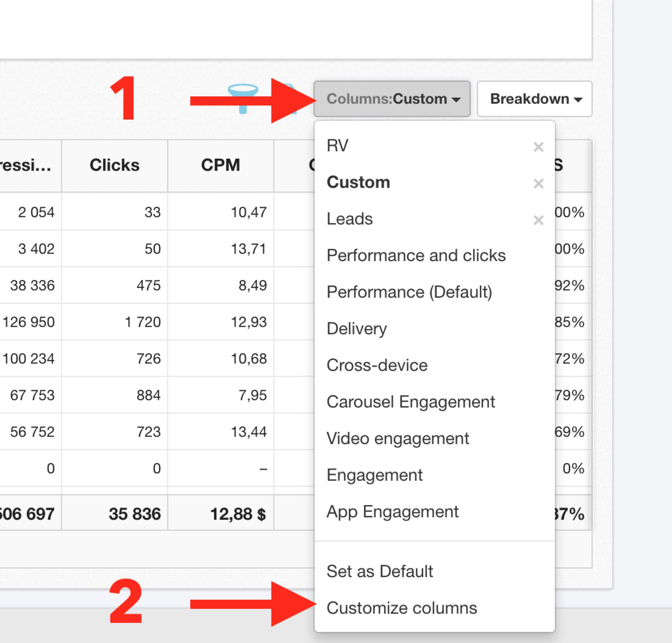The height and width of the screenshot is (643, 672).
Task: Choose the Custom column preset
Action: pyautogui.click(x=358, y=182)
